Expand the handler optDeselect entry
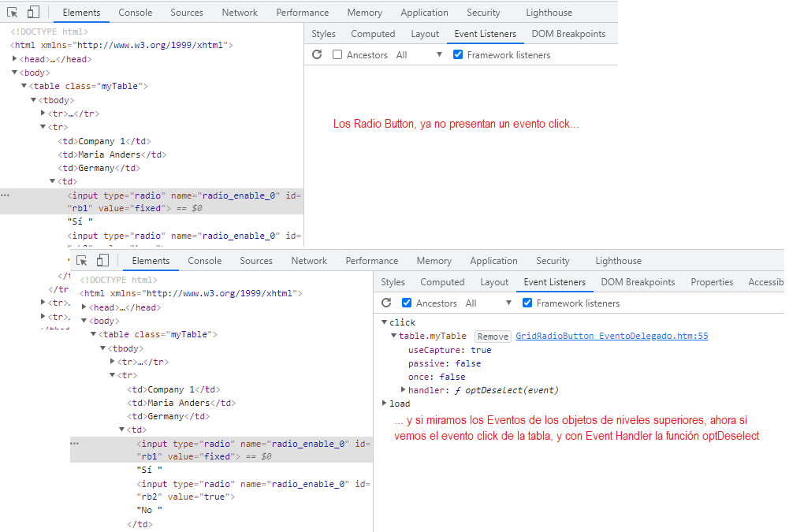Image resolution: width=789 pixels, height=532 pixels. pyautogui.click(x=404, y=390)
